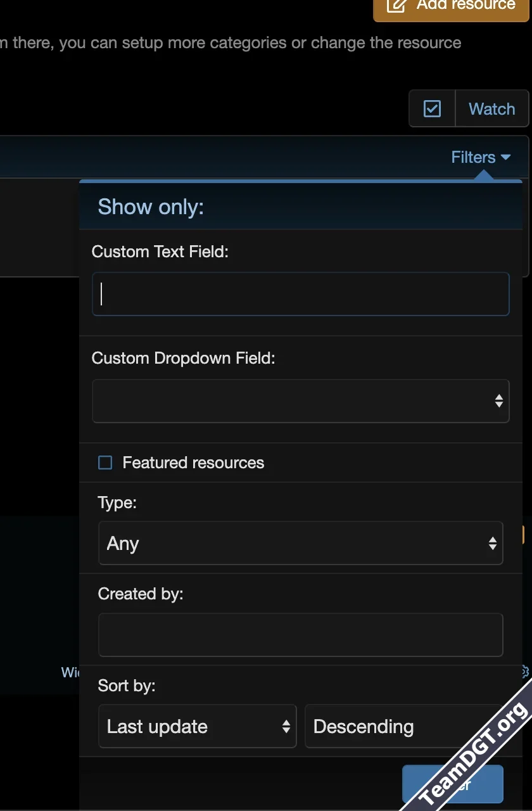The height and width of the screenshot is (811, 532).
Task: Click the caret arrow next to Filters
Action: coord(505,157)
